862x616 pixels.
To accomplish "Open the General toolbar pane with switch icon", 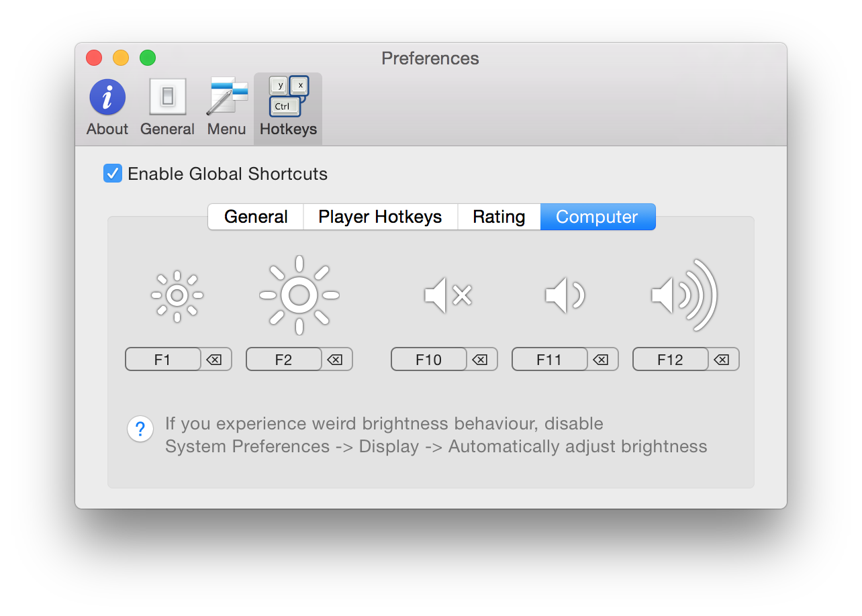I will tap(167, 107).
